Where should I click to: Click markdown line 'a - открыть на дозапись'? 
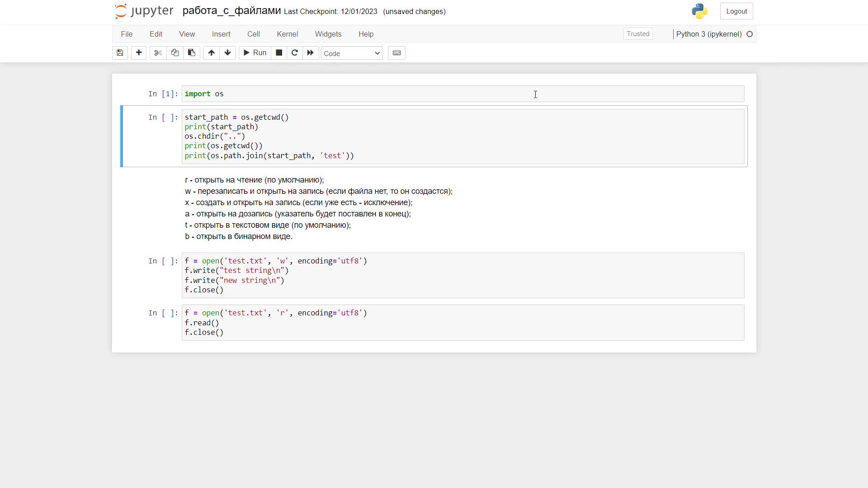point(298,214)
